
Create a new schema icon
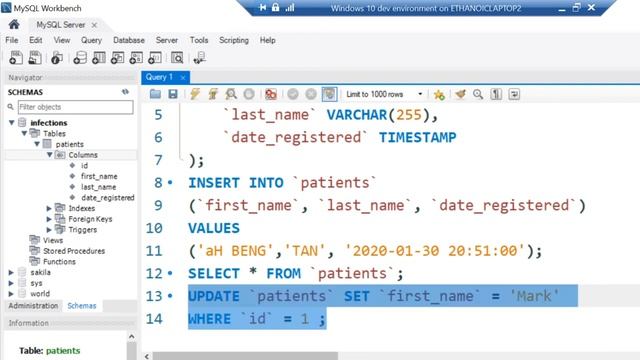click(x=80, y=58)
